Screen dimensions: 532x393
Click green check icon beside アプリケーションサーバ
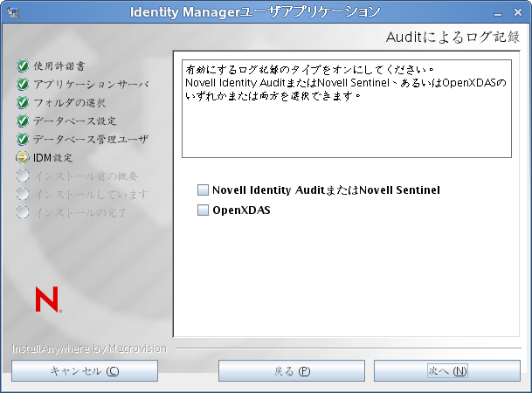click(23, 85)
